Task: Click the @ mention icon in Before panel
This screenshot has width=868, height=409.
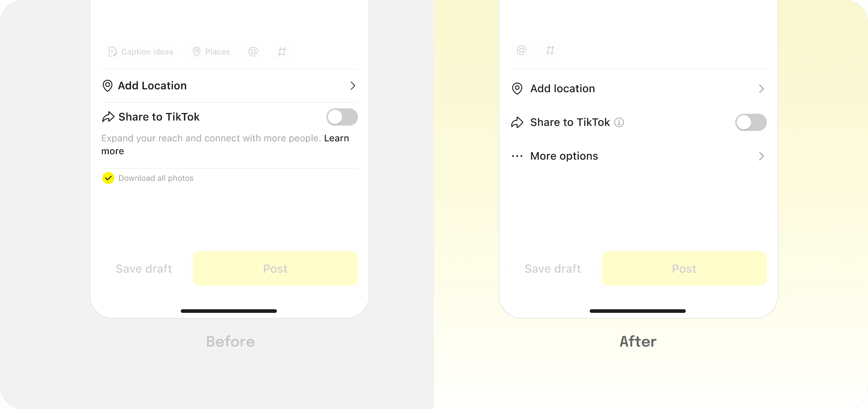Action: pyautogui.click(x=253, y=52)
